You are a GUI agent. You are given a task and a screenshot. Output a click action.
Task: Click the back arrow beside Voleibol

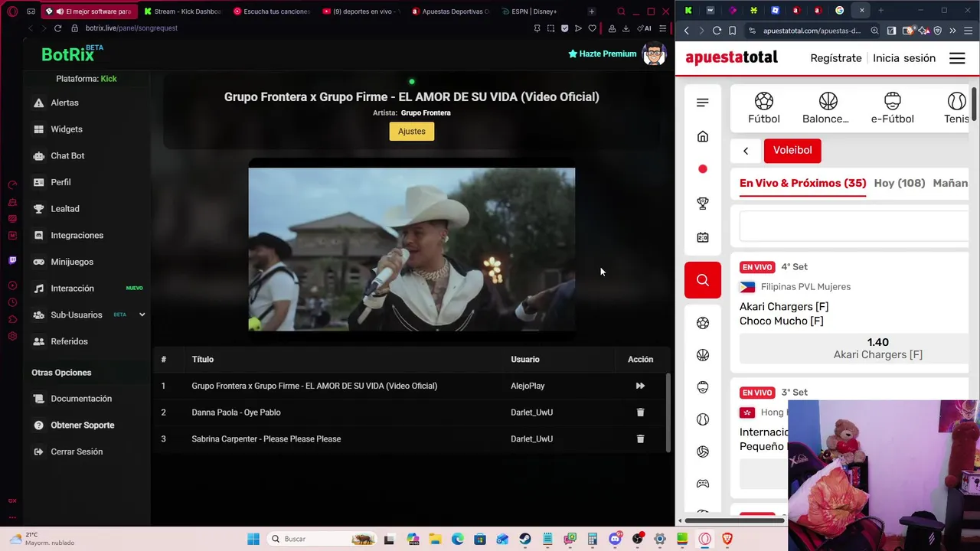pos(746,151)
